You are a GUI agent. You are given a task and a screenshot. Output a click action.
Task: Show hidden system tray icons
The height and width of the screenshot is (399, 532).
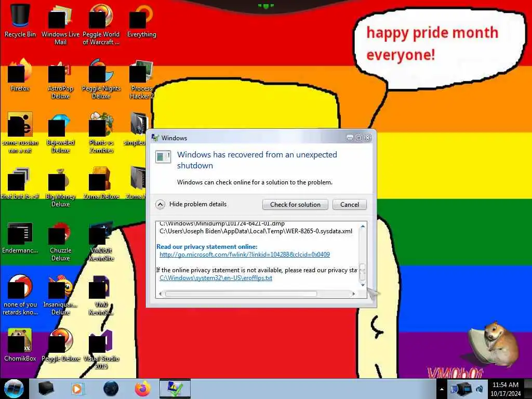pos(442,389)
